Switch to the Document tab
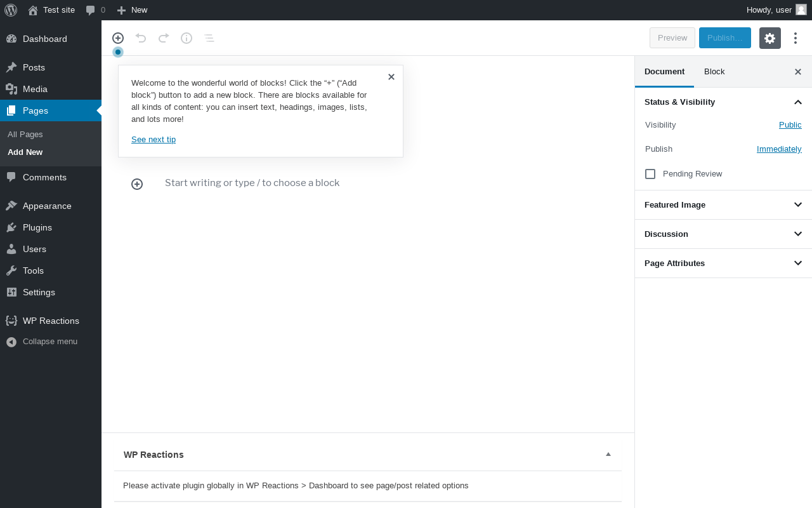Viewport: 812px width, 508px height. (664, 72)
